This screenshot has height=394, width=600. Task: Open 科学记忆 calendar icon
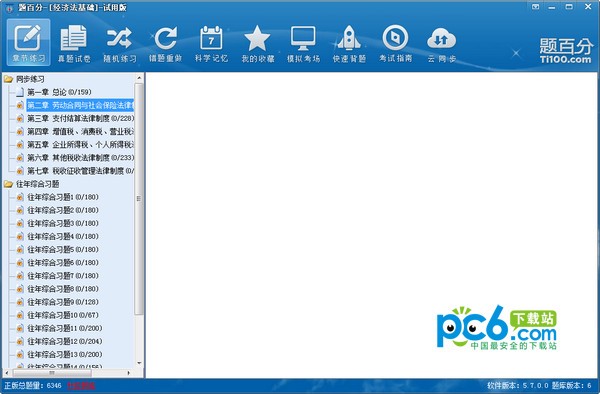[x=211, y=43]
